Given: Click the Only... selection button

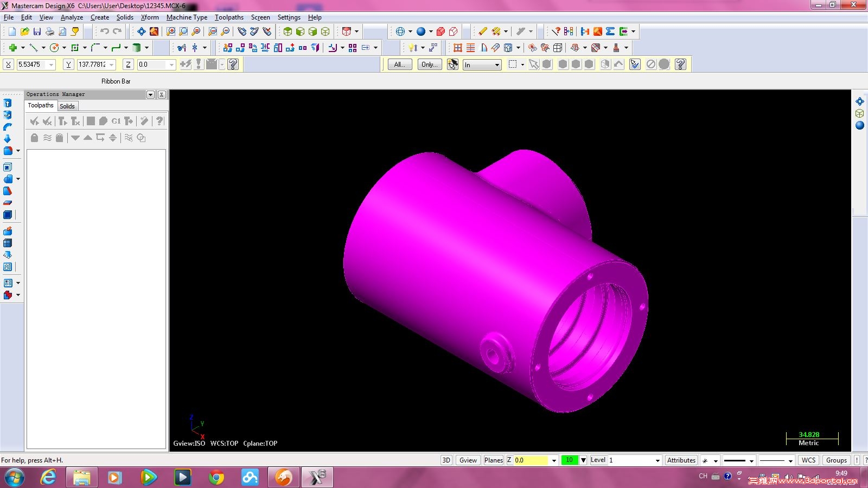Looking at the screenshot, I should coord(429,65).
